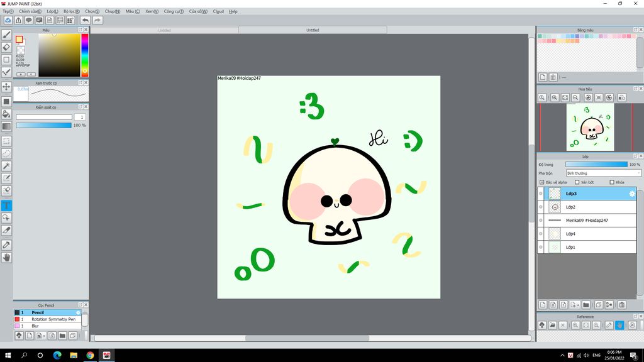Open layer Lớp3 settings gear
The image size is (644, 362).
click(631, 194)
